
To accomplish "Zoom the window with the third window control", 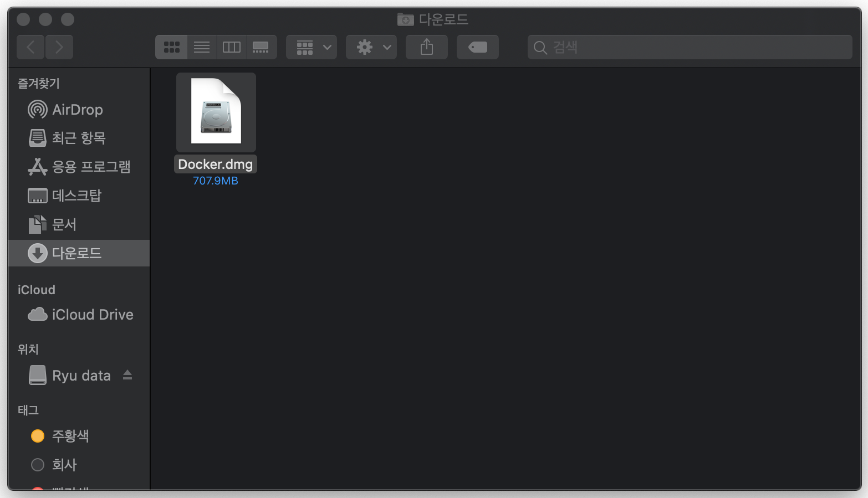I will [x=68, y=19].
